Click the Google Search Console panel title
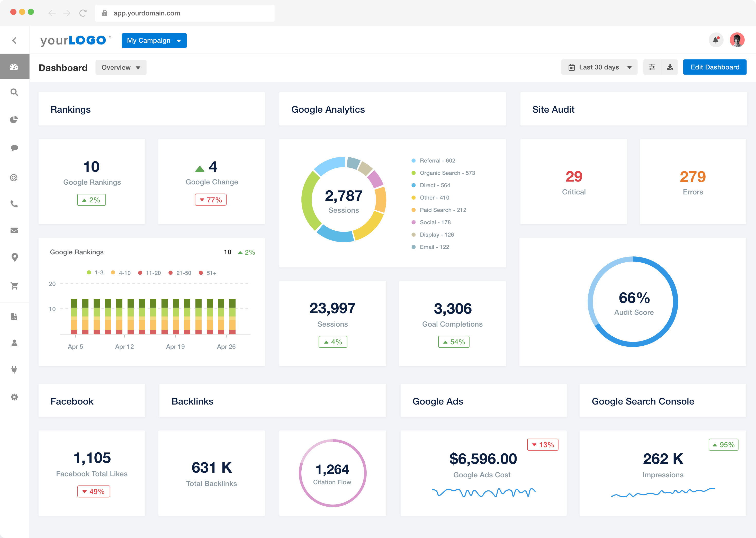 click(643, 401)
